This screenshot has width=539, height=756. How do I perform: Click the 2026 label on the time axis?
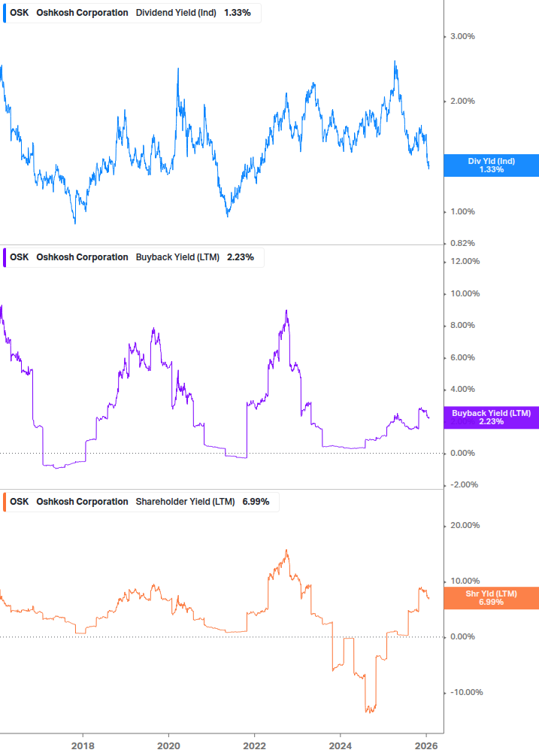click(x=426, y=746)
